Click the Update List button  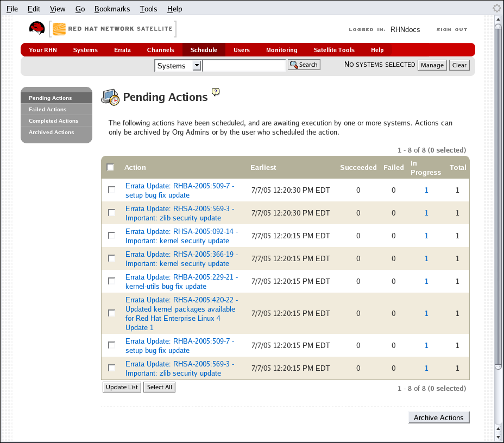pyautogui.click(x=122, y=387)
